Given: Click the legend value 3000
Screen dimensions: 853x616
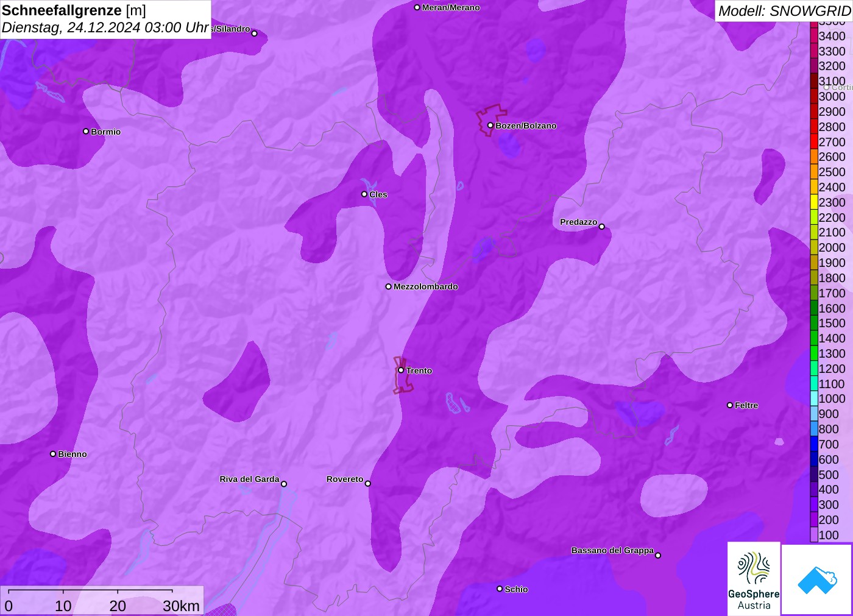Looking at the screenshot, I should [x=832, y=96].
